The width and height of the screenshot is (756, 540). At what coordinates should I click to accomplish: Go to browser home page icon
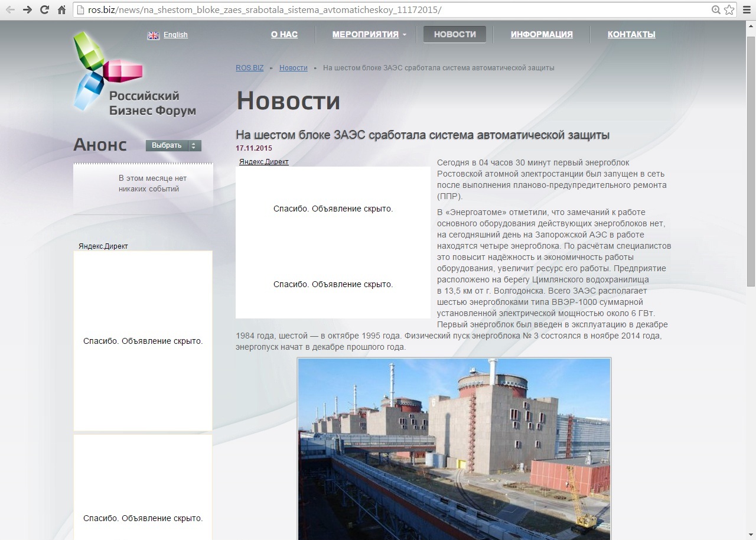coord(61,10)
